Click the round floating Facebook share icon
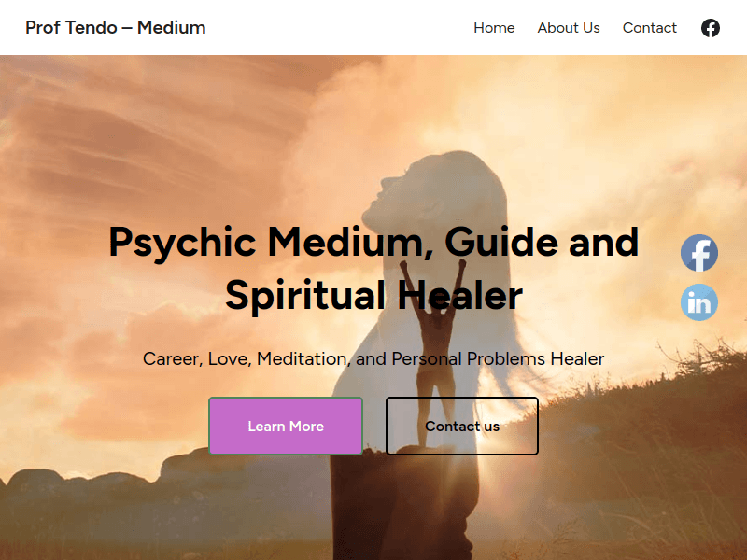The image size is (747, 560). (x=698, y=253)
